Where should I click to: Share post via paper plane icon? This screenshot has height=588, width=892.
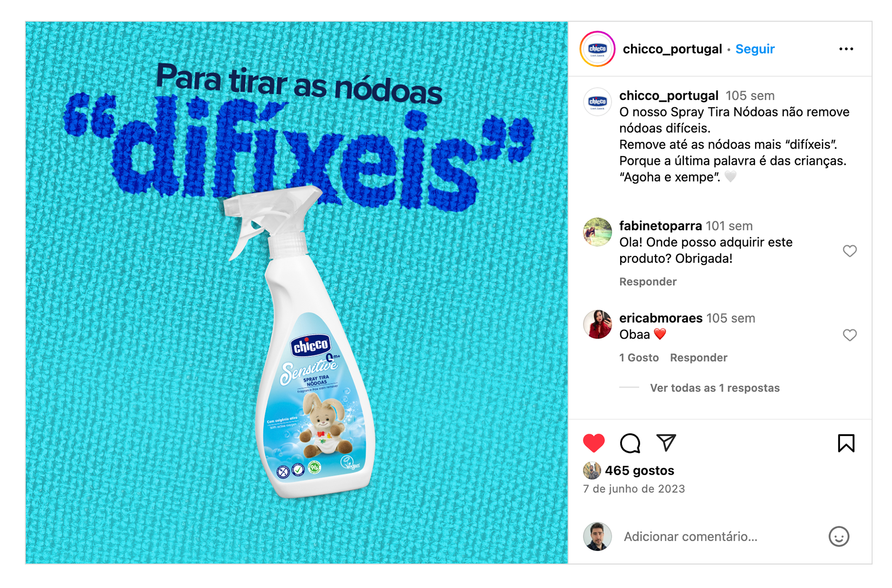pyautogui.click(x=666, y=443)
